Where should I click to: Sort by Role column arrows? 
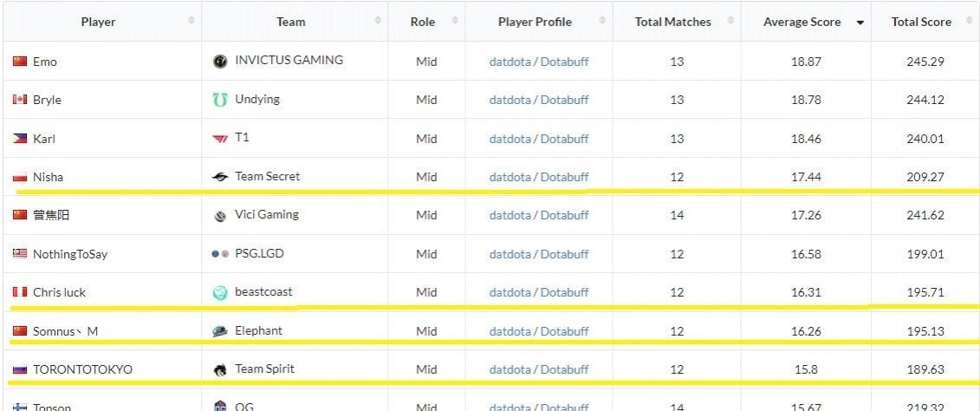click(x=455, y=21)
